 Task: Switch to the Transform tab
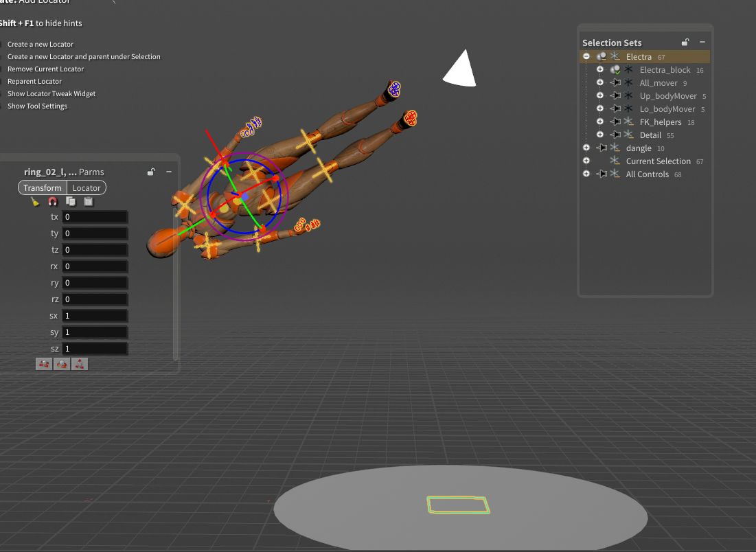pyautogui.click(x=43, y=187)
